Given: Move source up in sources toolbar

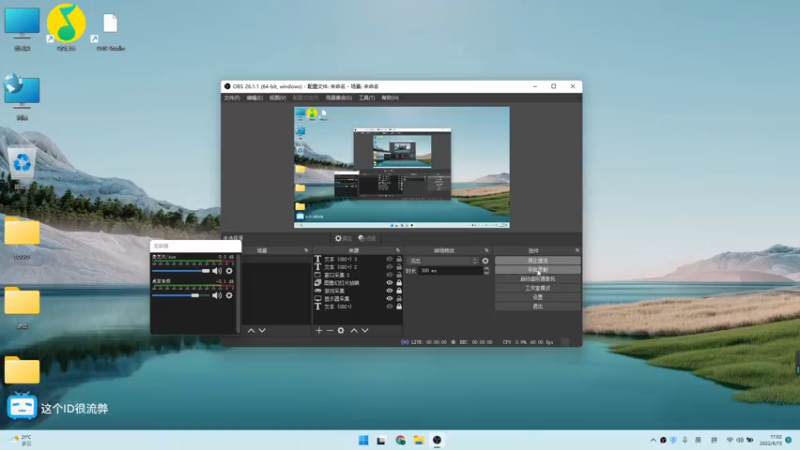Looking at the screenshot, I should 354,331.
